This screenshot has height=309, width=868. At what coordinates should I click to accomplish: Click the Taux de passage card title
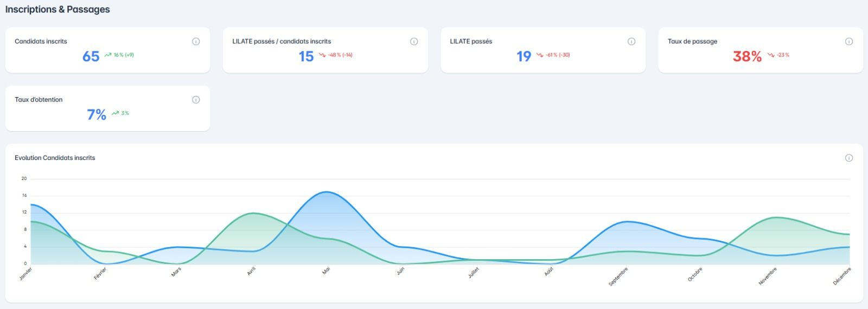coord(692,41)
